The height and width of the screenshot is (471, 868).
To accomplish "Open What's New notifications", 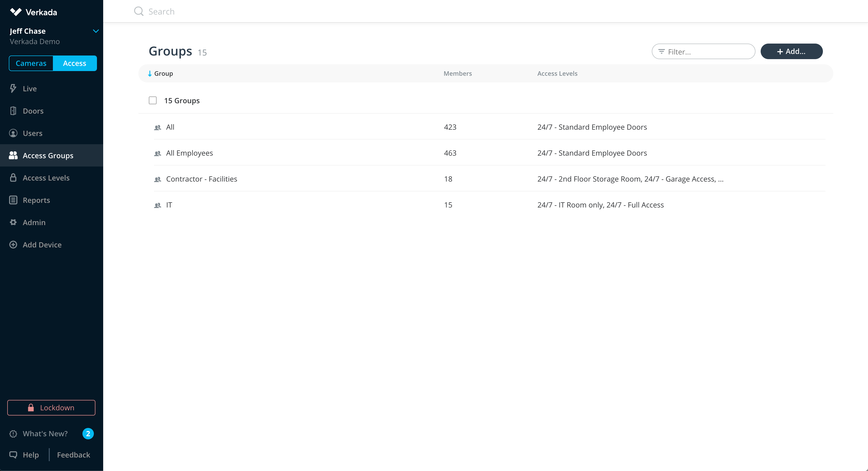I will pos(45,433).
